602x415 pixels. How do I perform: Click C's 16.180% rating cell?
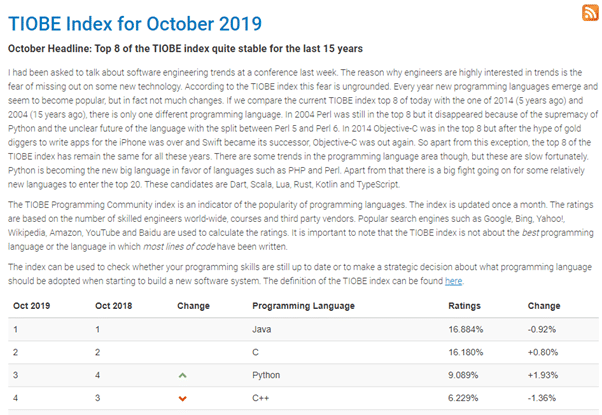[466, 352]
